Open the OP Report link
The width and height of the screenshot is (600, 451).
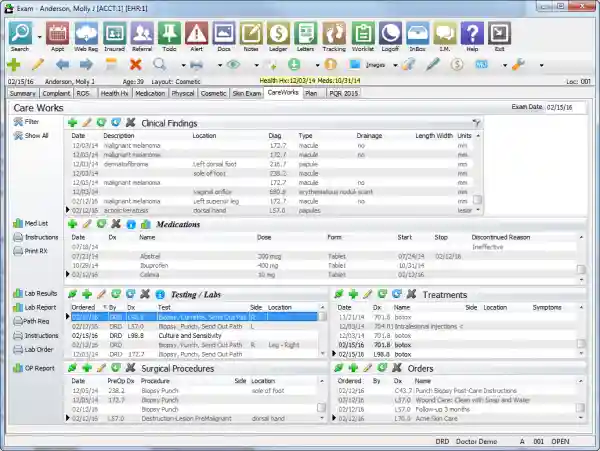click(x=34, y=368)
